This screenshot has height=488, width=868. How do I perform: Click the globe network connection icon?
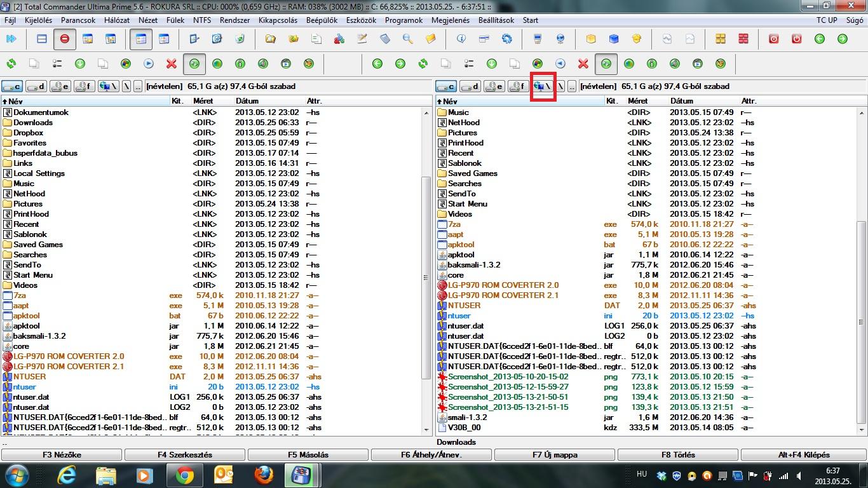coord(560,39)
